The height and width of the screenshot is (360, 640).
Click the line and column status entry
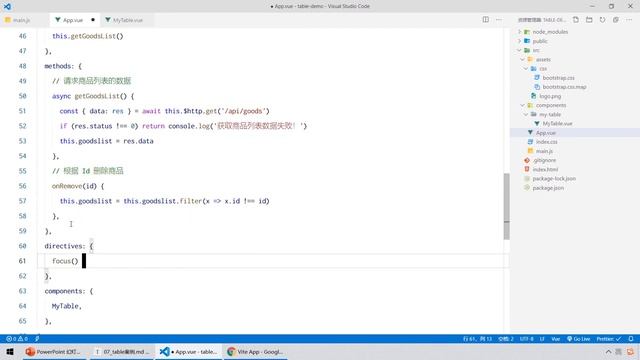click(x=477, y=339)
